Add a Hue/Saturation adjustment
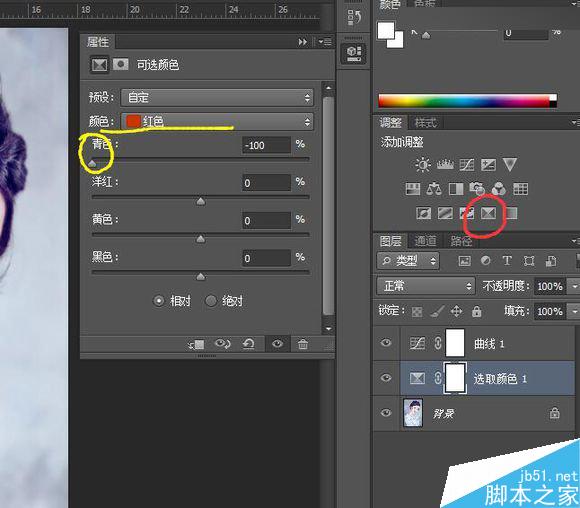580x508 pixels. tap(413, 189)
